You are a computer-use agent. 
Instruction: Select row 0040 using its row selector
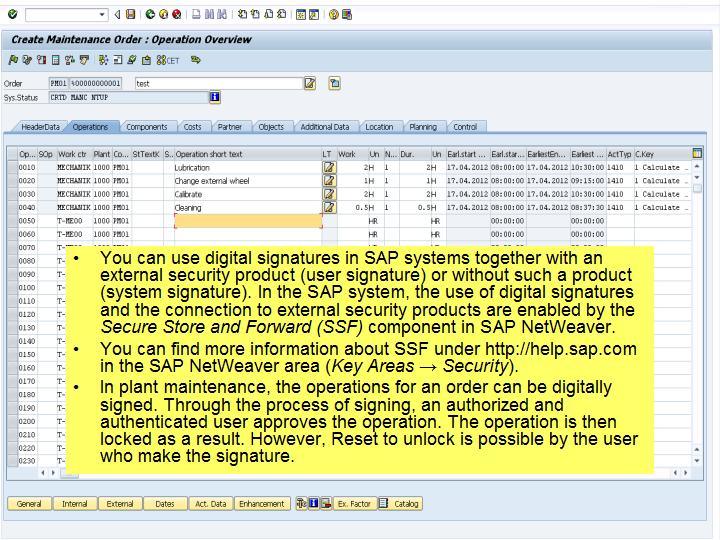pos(13,208)
